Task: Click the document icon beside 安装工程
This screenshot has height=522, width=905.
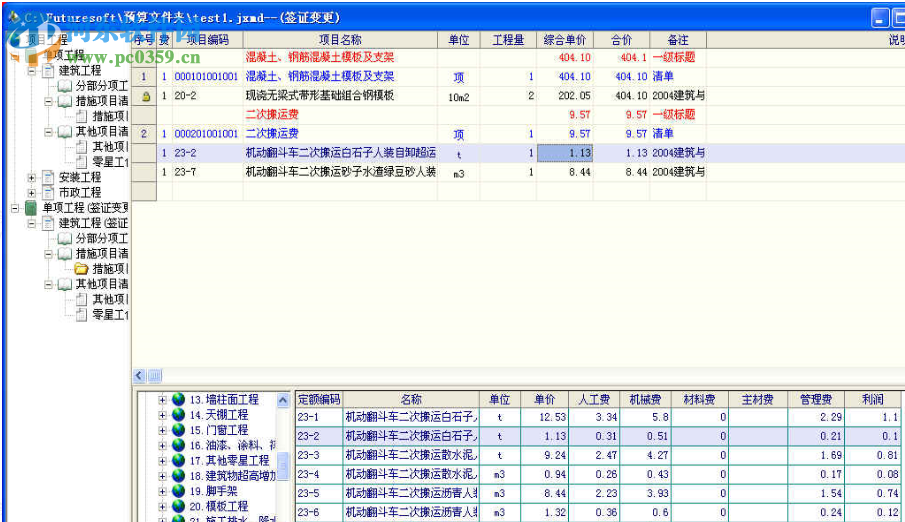Action: [x=48, y=177]
